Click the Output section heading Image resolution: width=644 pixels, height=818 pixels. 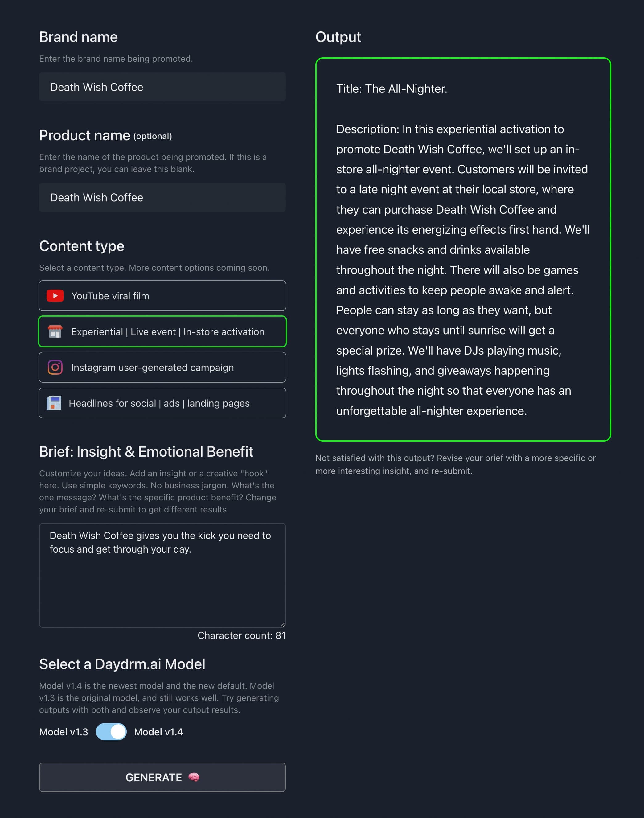[338, 37]
